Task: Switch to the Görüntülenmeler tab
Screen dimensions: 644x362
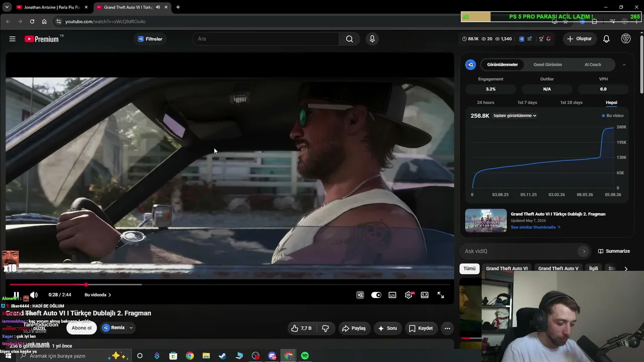Action: tap(502, 64)
